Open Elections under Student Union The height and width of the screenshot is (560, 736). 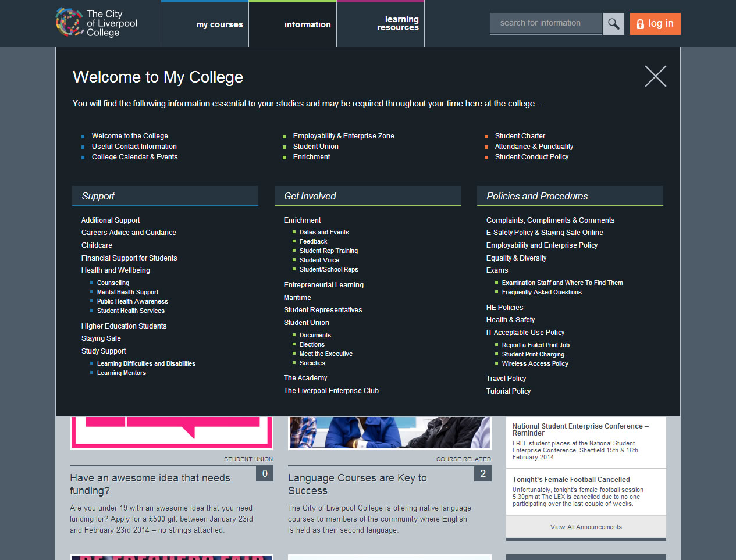coord(312,345)
